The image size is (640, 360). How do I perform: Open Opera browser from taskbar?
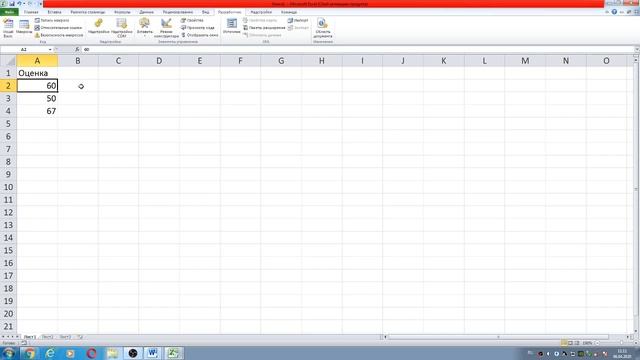tap(91, 353)
